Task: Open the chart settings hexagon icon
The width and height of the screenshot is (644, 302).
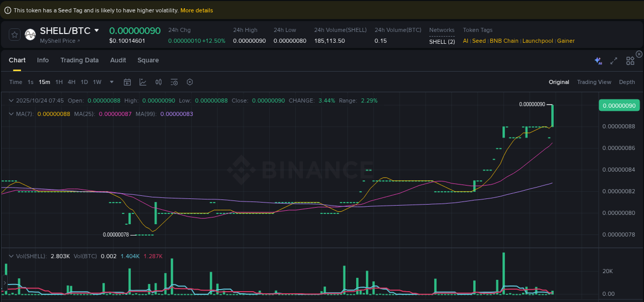Action: (189, 82)
